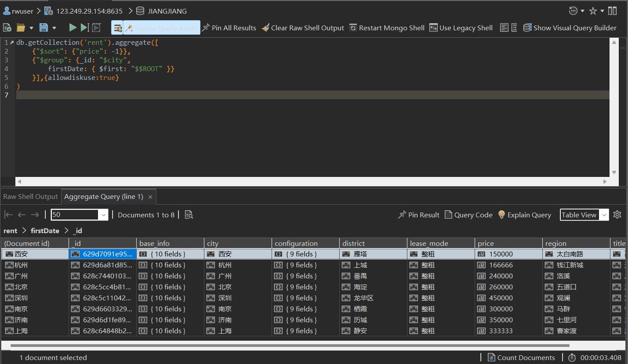Select the Aggregate Query (line 1) tab
628x364 pixels.
[104, 197]
